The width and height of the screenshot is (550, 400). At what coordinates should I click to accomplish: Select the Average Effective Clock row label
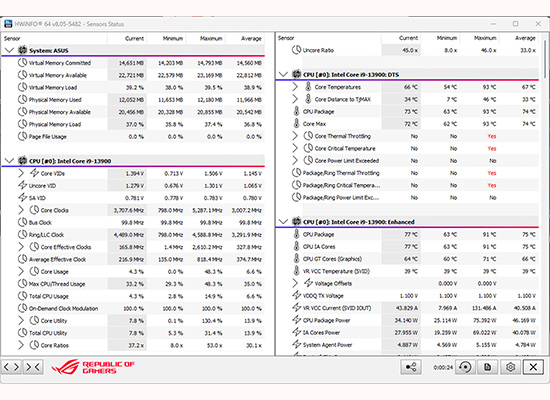click(58, 259)
